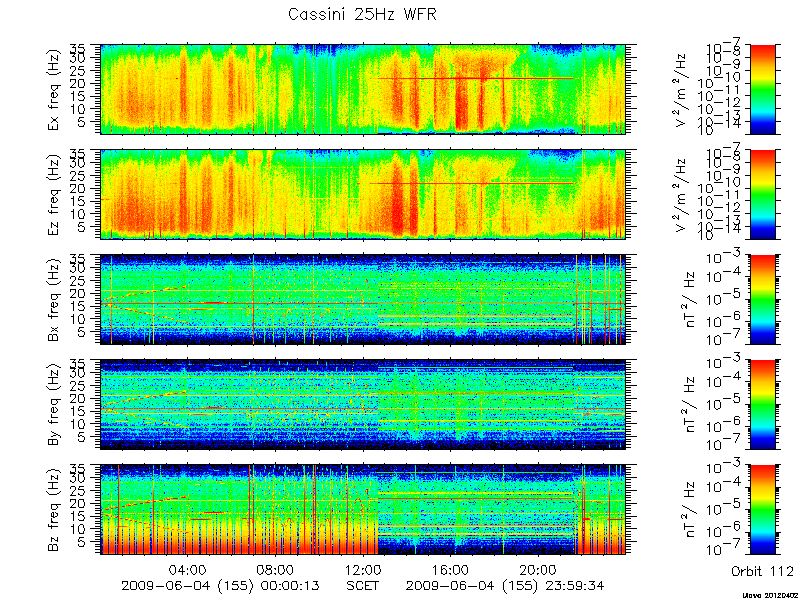Click the 16:00 time axis label

click(451, 569)
